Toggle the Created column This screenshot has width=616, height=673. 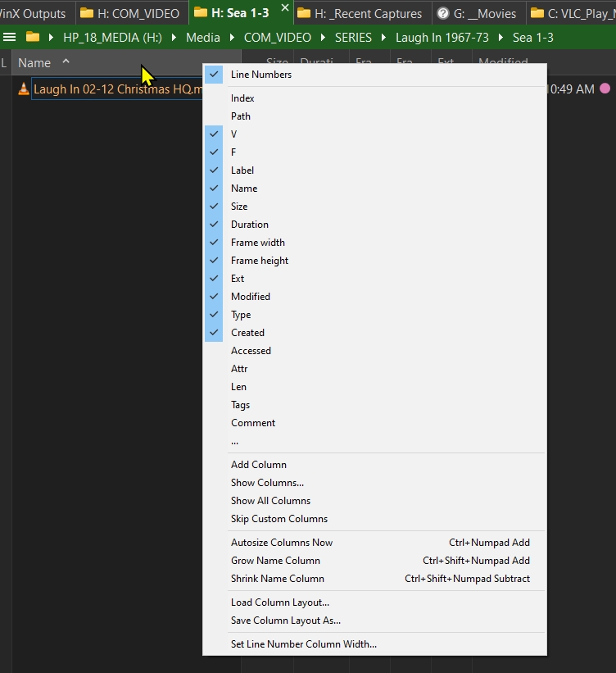pos(375,333)
